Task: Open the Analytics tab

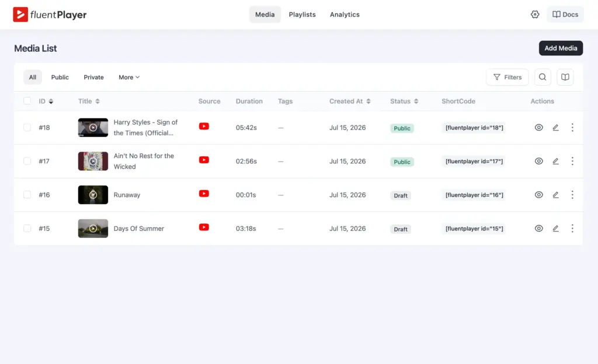Action: point(345,15)
